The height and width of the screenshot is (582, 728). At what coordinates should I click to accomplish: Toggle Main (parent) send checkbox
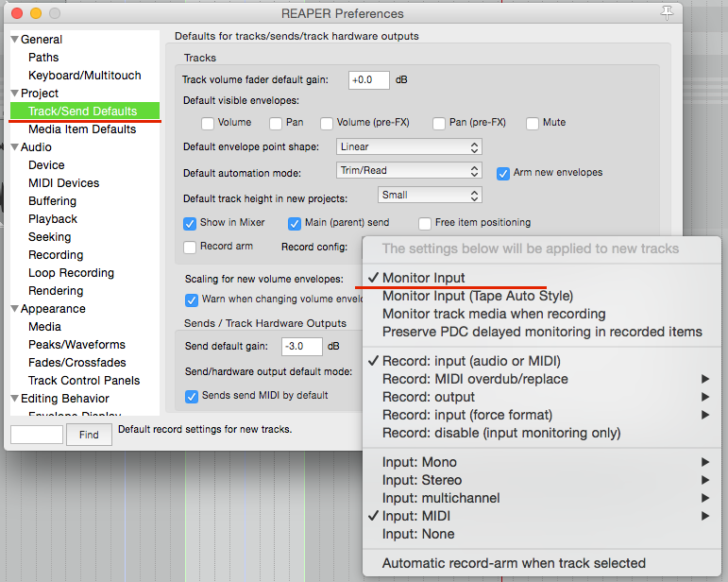[295, 223]
